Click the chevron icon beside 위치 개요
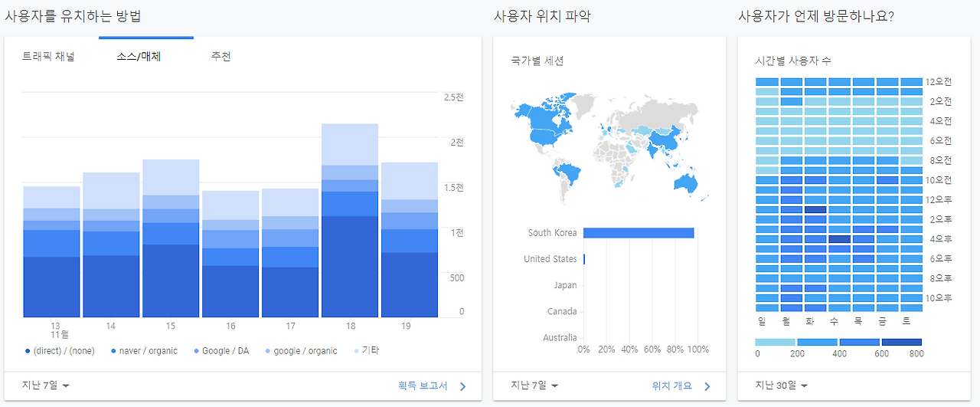Screen dimensions: 980x407 [707, 386]
